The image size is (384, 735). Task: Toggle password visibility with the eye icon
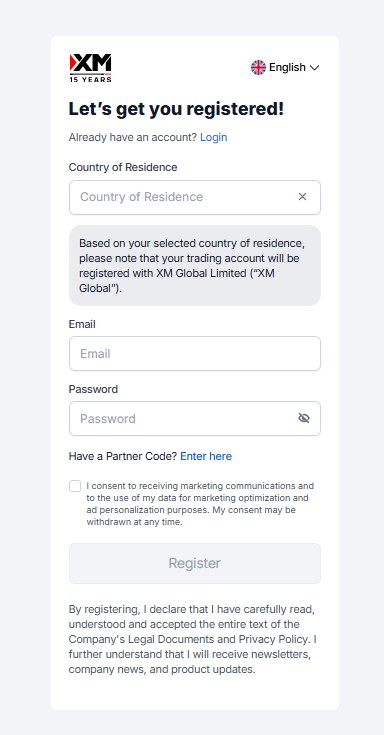(x=304, y=418)
